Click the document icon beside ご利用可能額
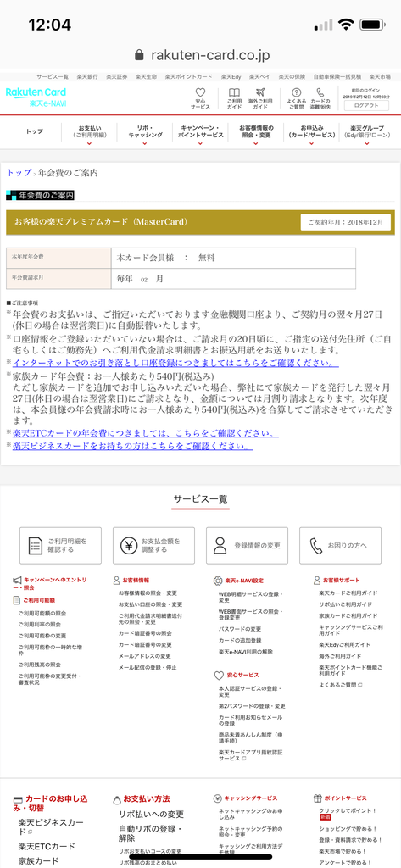The height and width of the screenshot is (868, 401). click(x=17, y=600)
